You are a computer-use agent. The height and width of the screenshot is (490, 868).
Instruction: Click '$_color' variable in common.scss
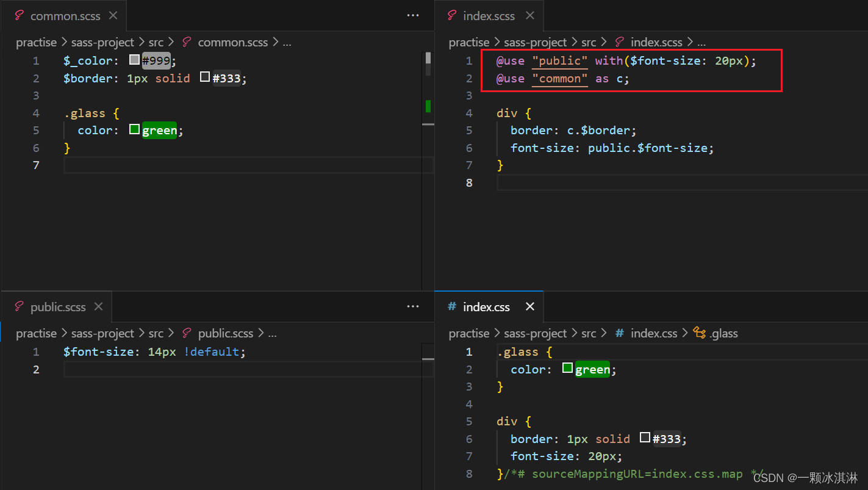pos(88,60)
